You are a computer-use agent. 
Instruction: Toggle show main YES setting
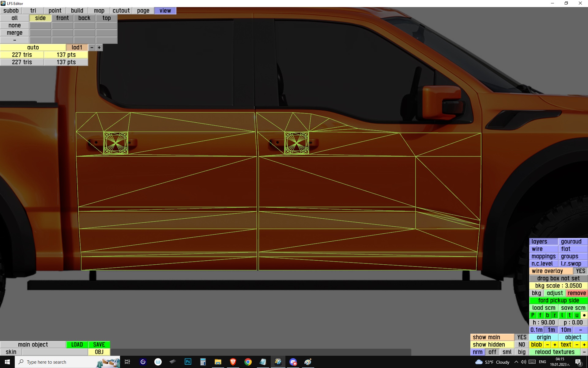(x=522, y=337)
